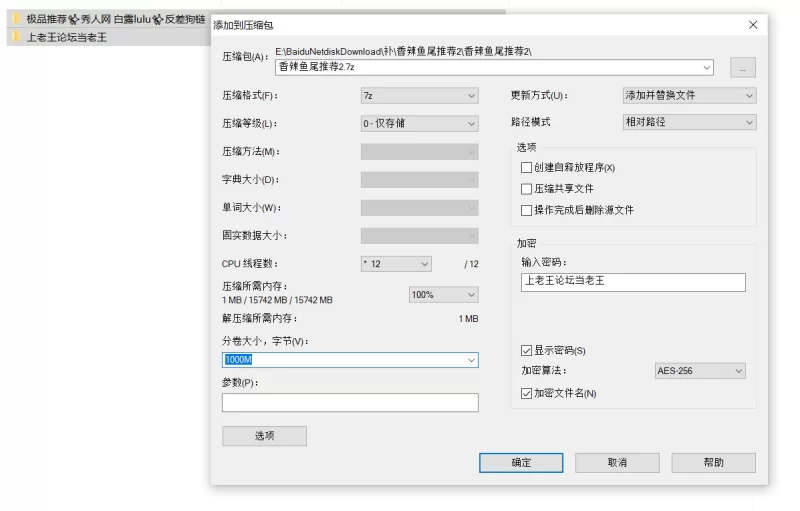Browse for archive path with … button
The height and width of the screenshot is (511, 800).
coord(743,67)
